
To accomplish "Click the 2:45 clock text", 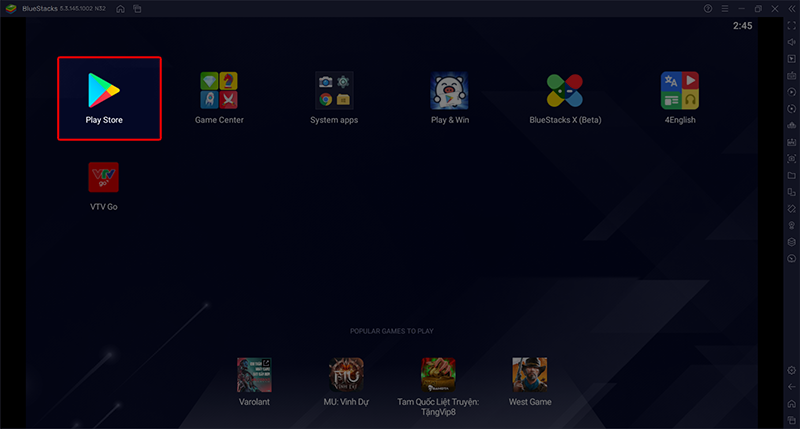I will click(x=742, y=26).
